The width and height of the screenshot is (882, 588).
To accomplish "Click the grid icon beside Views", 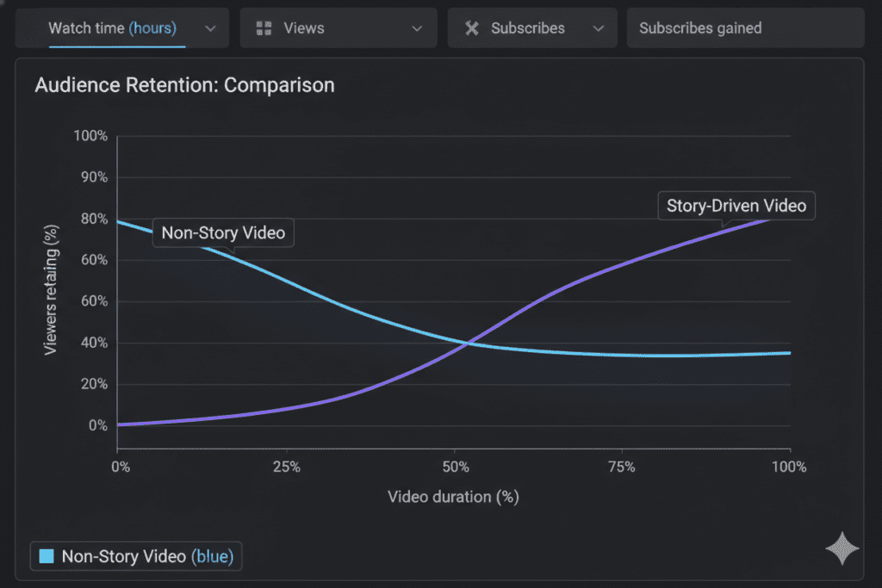I will pyautogui.click(x=264, y=28).
